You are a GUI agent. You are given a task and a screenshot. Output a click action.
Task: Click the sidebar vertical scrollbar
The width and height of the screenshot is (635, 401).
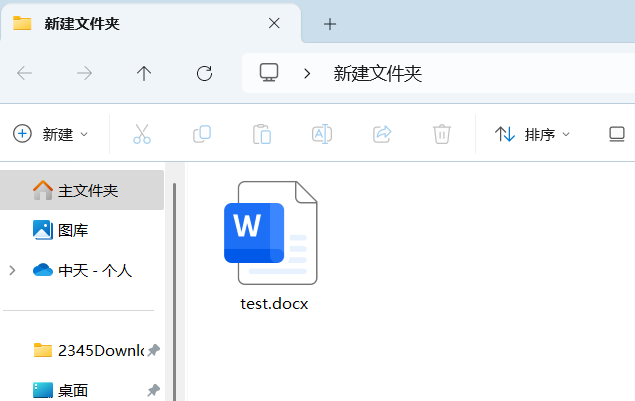coord(175,292)
